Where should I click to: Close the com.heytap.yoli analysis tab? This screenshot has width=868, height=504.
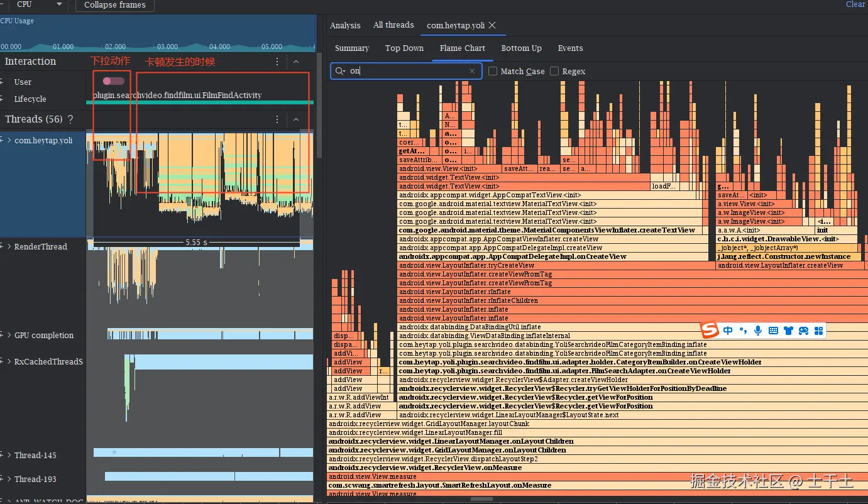pos(493,25)
